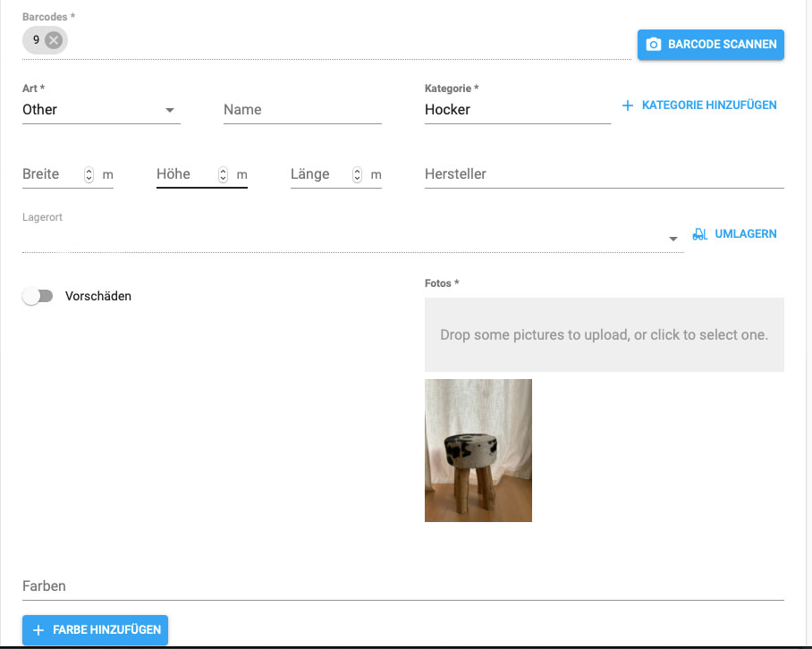
Task: Focus the Name input field
Action: click(302, 110)
